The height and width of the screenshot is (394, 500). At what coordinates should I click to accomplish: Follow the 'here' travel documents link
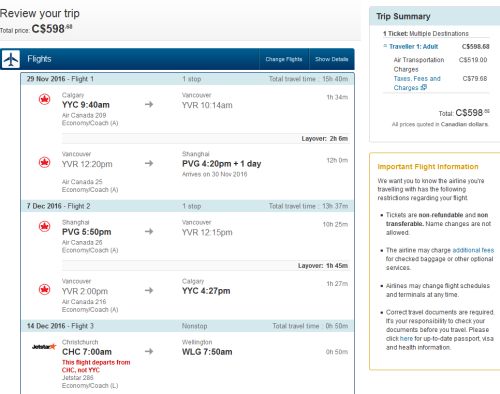click(x=406, y=338)
